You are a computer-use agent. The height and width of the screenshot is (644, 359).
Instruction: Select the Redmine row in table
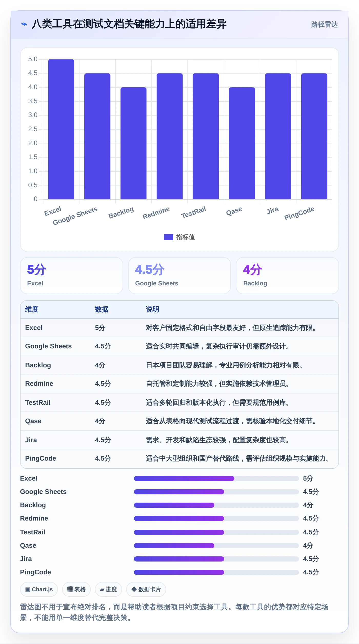(x=180, y=384)
